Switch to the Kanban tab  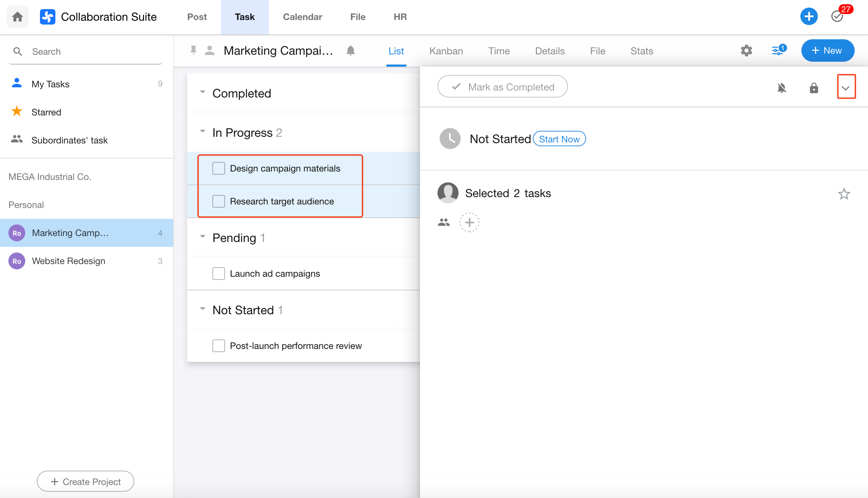pos(446,51)
